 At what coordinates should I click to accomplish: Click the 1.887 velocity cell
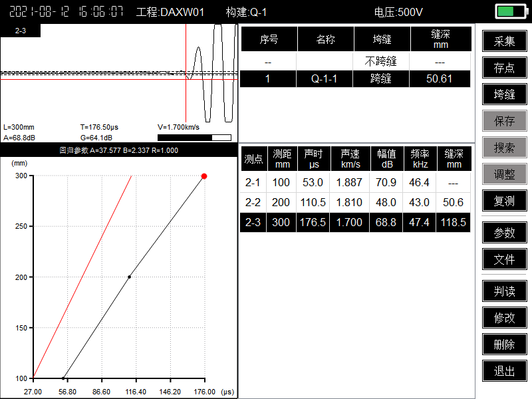point(350,182)
